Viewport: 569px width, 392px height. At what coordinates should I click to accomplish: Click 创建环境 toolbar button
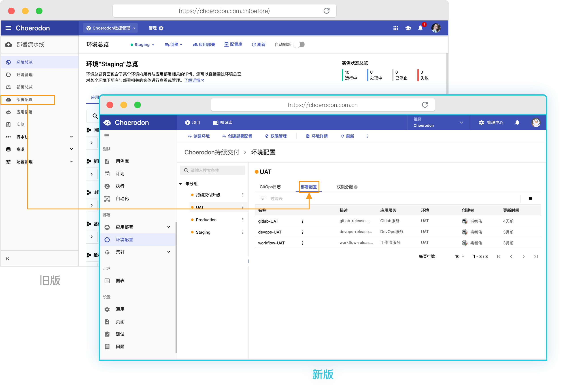tap(199, 136)
